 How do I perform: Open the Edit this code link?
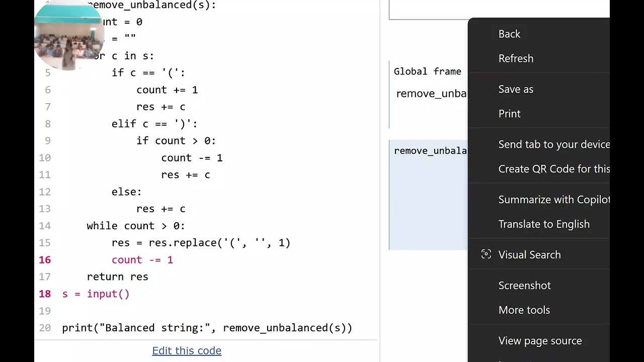click(187, 350)
